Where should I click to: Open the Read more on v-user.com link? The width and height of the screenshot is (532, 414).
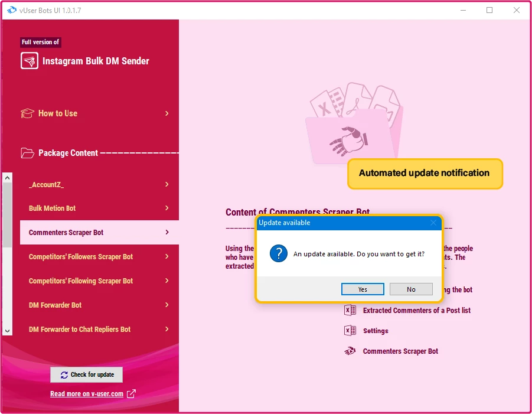(87, 394)
